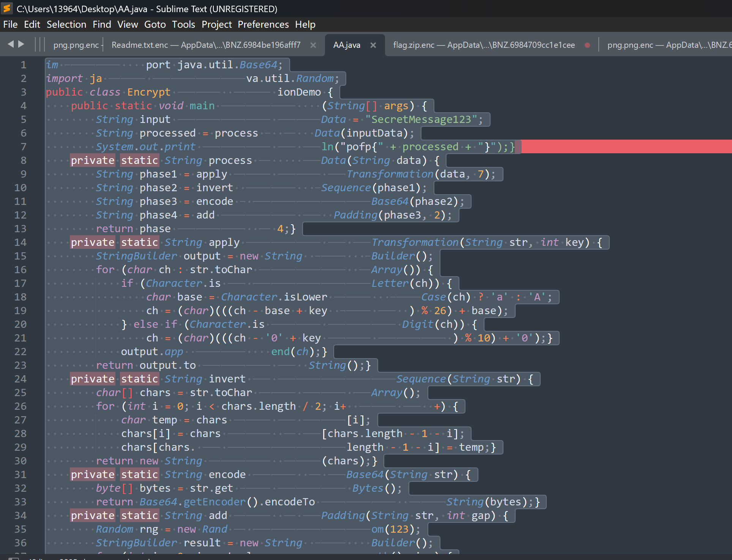Click line number 24 in gutter
Image resolution: width=732 pixels, height=560 pixels.
pyautogui.click(x=21, y=379)
